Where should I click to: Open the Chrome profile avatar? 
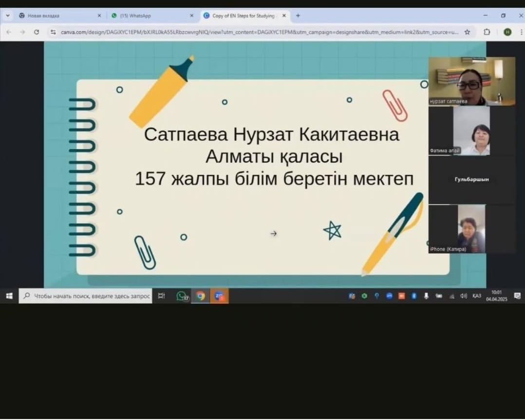pyautogui.click(x=507, y=32)
